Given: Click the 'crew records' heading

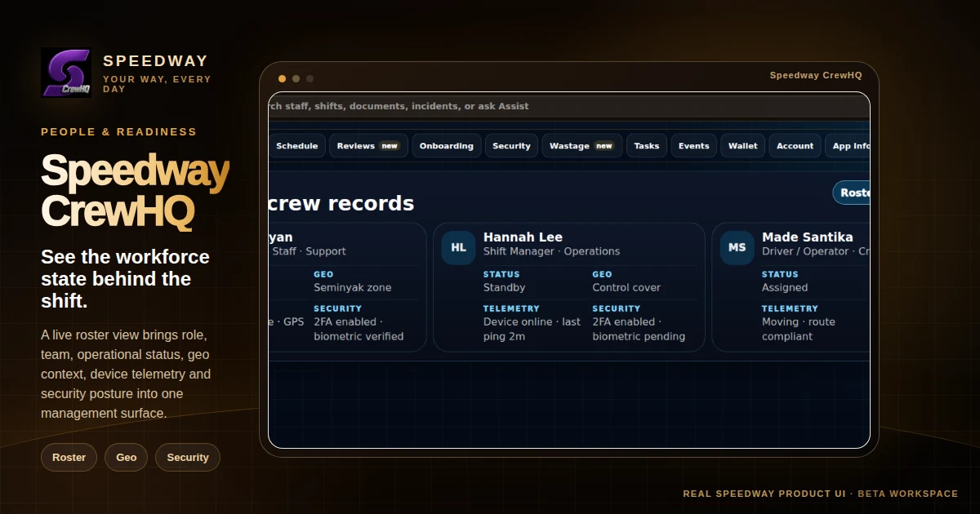Looking at the screenshot, I should [x=341, y=203].
